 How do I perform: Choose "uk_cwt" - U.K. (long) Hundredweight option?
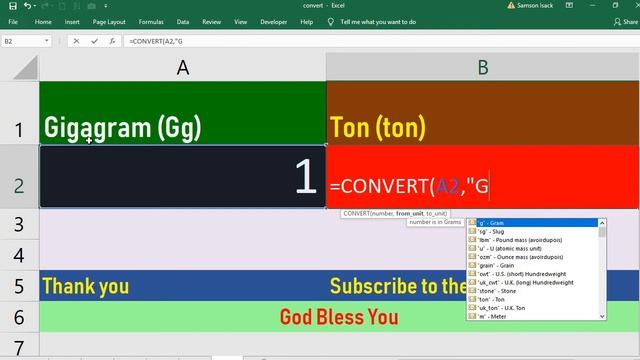pos(533,282)
